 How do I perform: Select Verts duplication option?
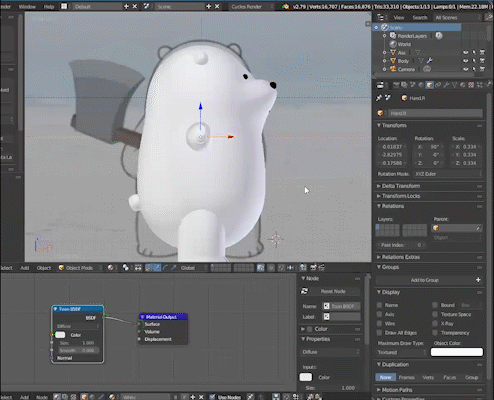428,377
